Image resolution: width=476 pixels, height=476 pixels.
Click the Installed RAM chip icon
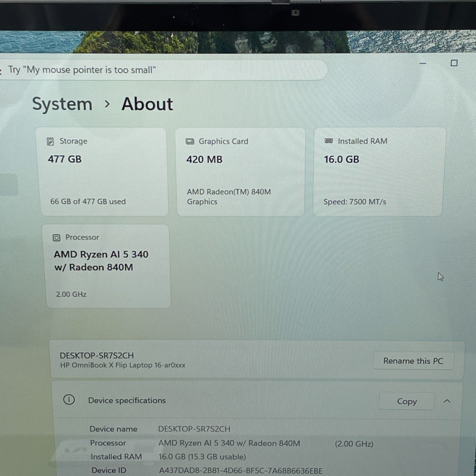click(329, 141)
